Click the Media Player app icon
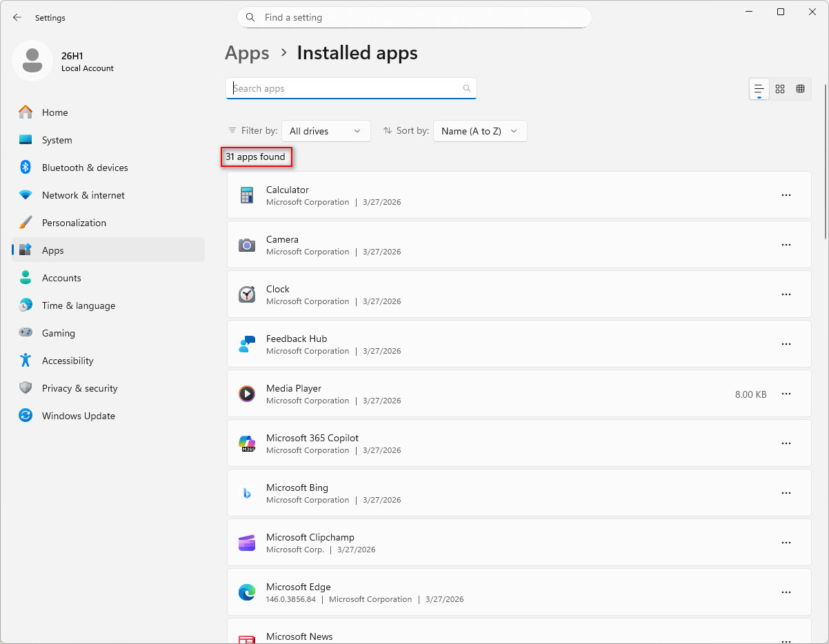The width and height of the screenshot is (829, 644). 247,394
